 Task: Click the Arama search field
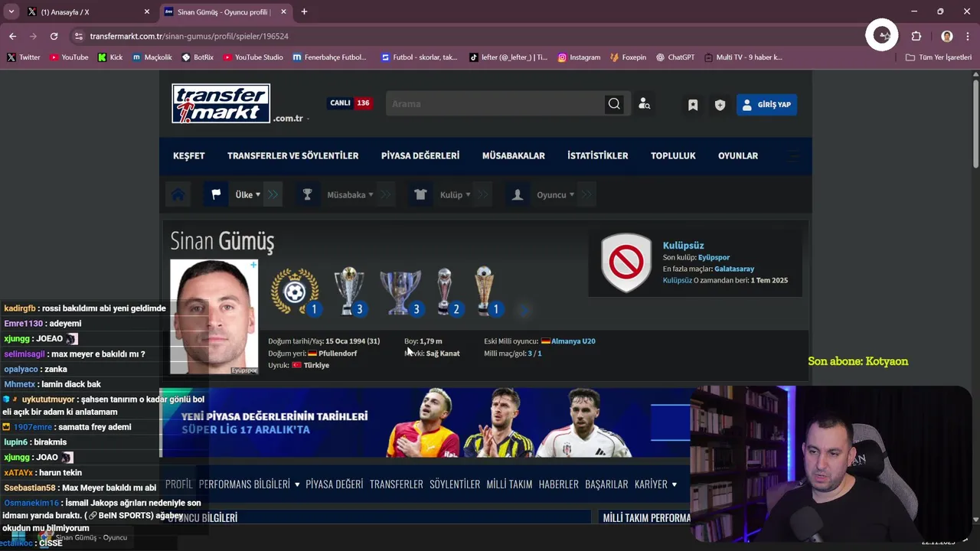coord(495,104)
